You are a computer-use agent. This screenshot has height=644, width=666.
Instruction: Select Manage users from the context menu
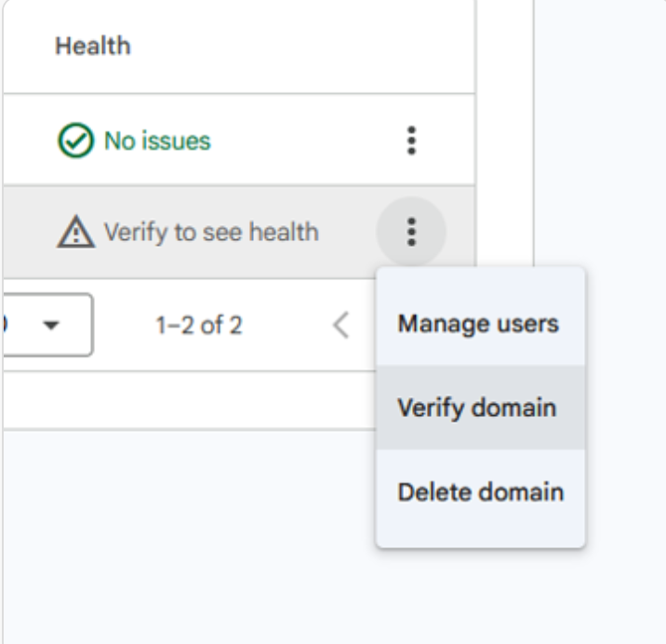478,324
